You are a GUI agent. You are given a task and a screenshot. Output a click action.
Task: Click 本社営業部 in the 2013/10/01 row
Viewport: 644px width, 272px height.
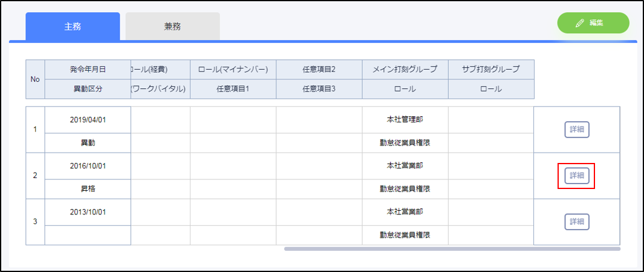(405, 212)
